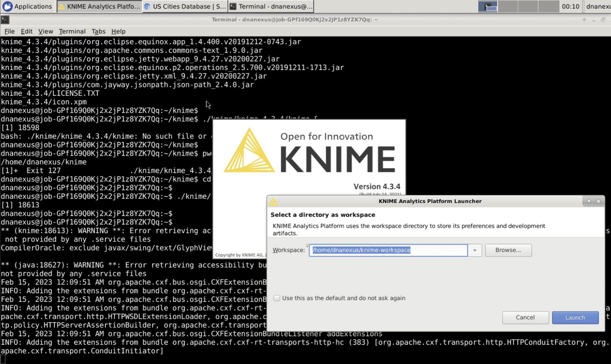
Task: Cancel the workspace selection dialog
Action: click(525, 317)
